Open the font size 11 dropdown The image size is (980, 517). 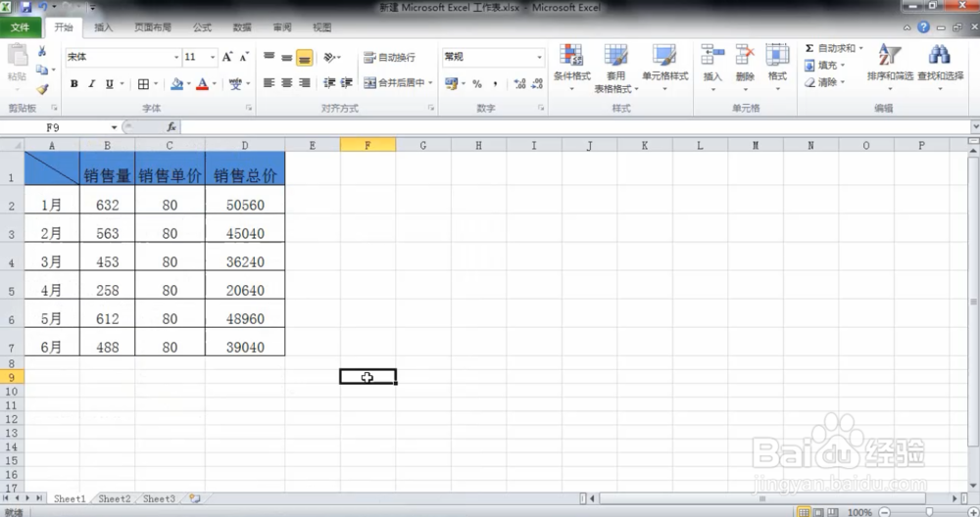[213, 58]
